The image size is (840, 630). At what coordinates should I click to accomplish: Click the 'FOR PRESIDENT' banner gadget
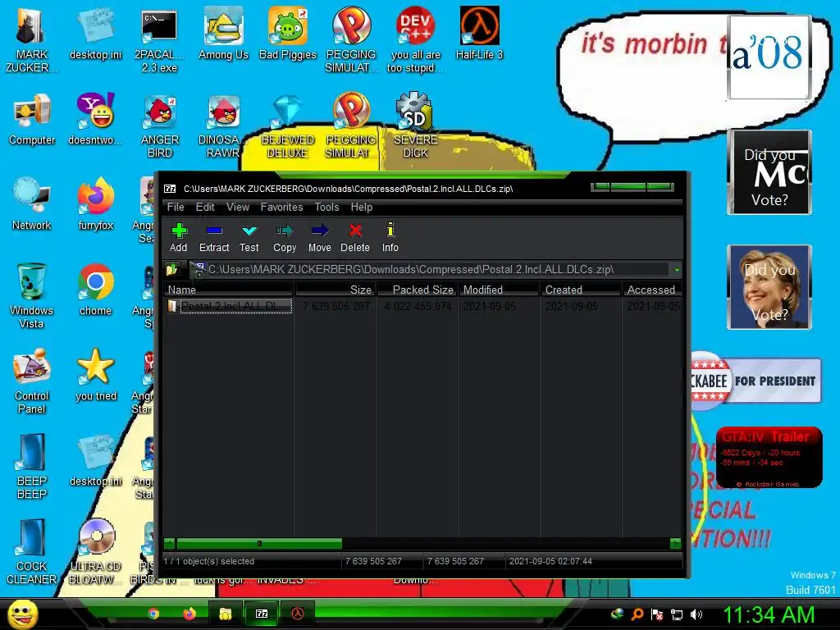point(756,381)
